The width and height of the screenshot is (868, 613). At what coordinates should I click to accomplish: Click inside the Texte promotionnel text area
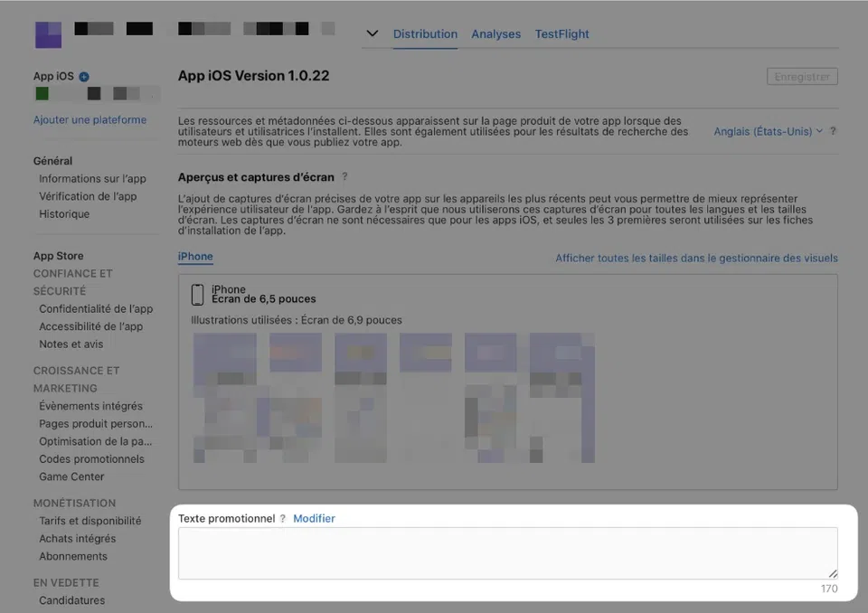(507, 553)
